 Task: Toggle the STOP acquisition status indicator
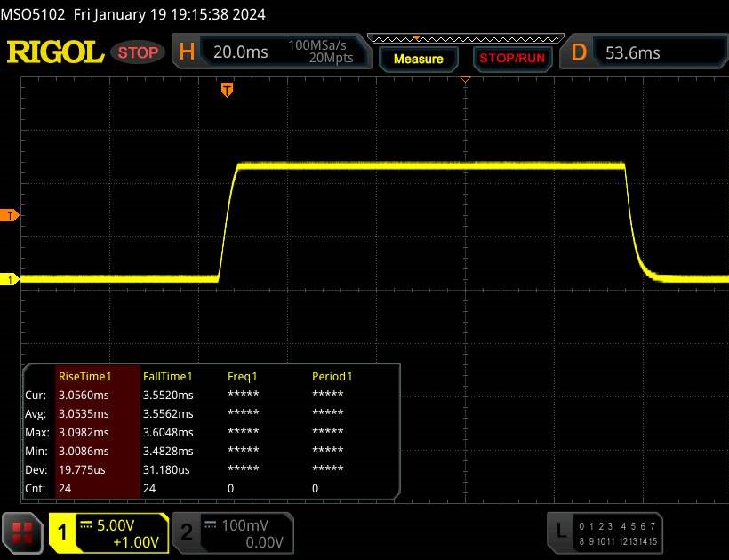[x=138, y=52]
